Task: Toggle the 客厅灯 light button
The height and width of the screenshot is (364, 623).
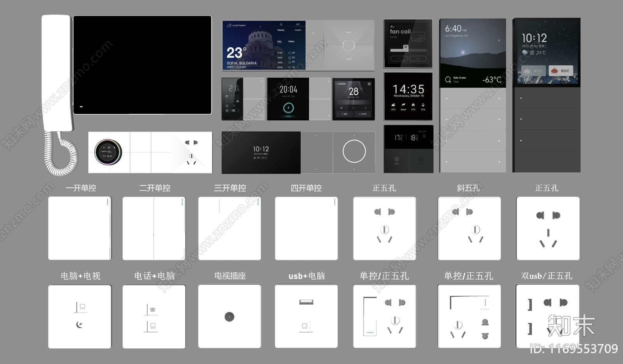Action: click(533, 71)
